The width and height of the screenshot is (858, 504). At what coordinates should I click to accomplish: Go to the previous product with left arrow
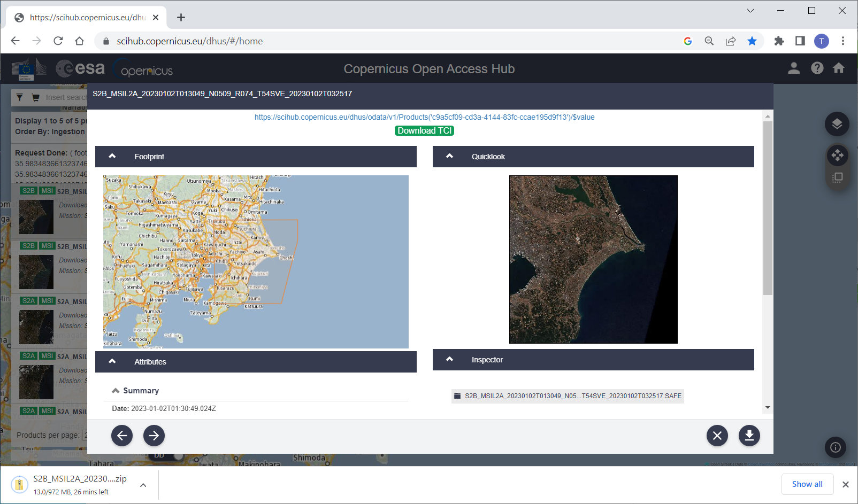(122, 436)
